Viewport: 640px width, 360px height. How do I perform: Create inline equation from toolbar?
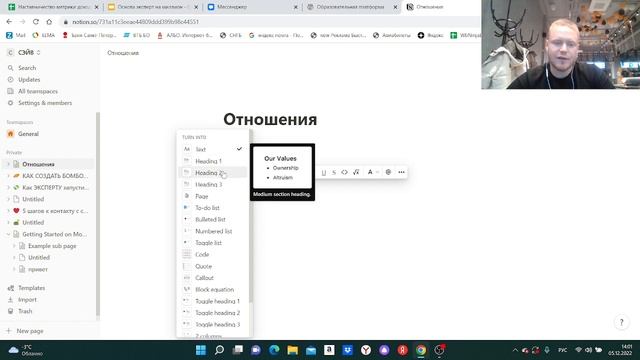click(x=356, y=172)
